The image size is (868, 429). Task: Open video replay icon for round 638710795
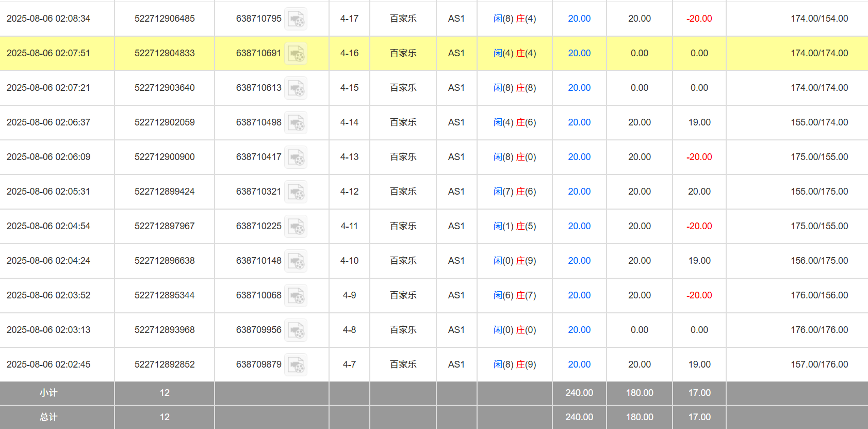(296, 19)
